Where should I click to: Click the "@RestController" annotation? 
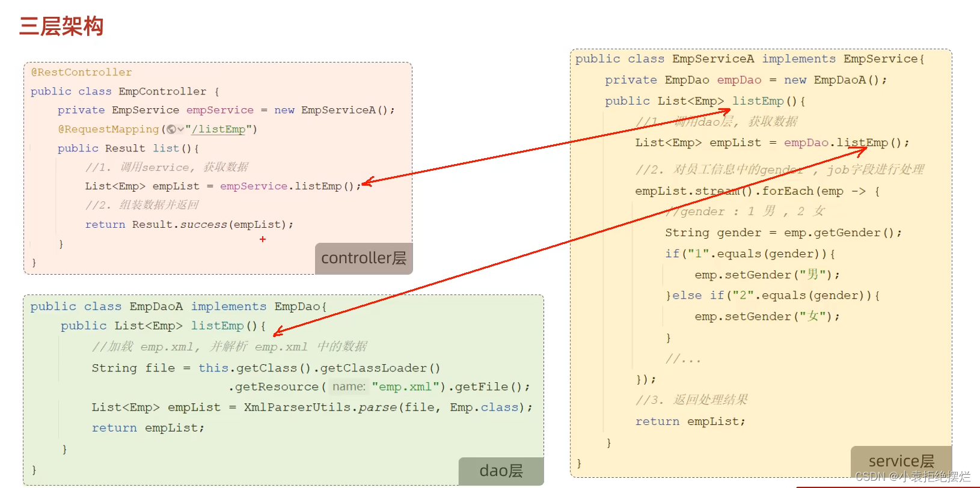click(x=81, y=72)
